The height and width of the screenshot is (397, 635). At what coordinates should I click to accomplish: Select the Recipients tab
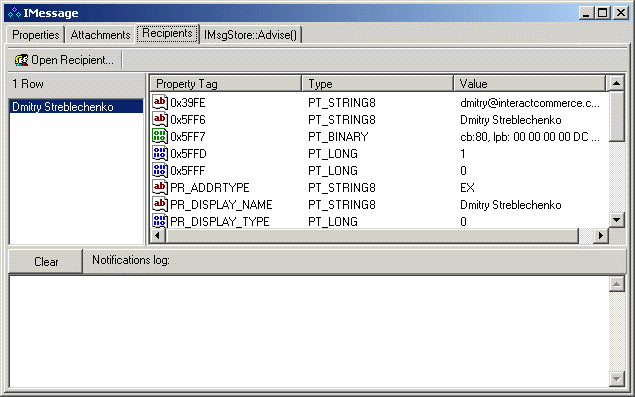pos(167,33)
